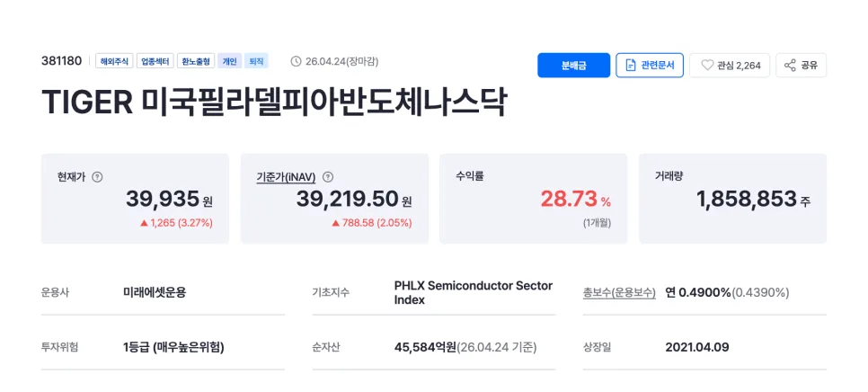
Task: Select the 해외주식 tag
Action: coord(114,61)
